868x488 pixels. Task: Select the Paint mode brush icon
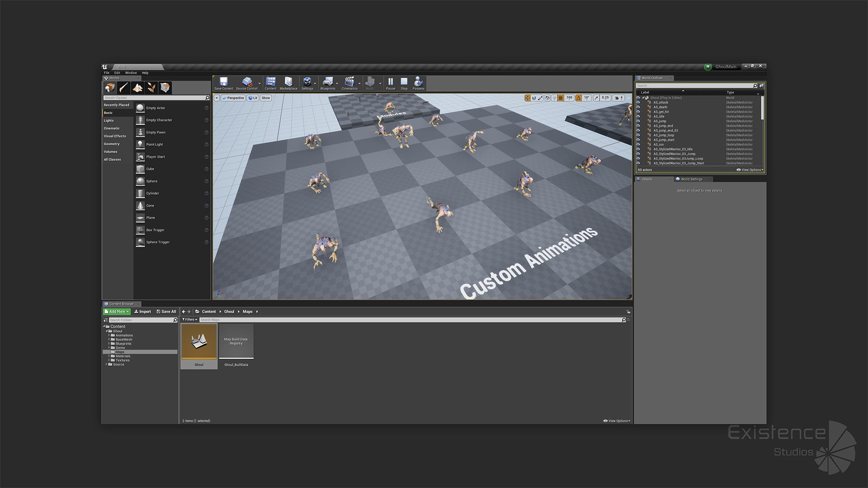(124, 87)
